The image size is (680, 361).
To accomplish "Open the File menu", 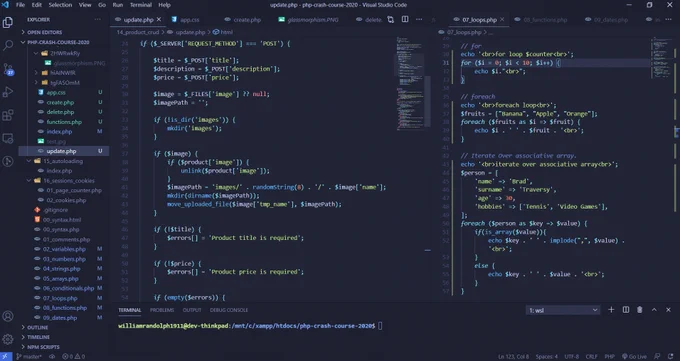I will click(x=20, y=5).
